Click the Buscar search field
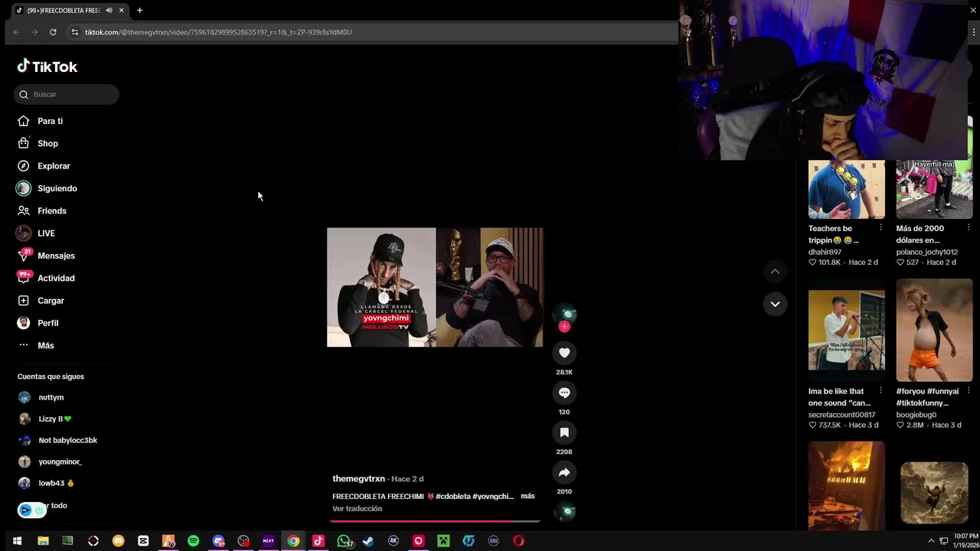 (x=67, y=94)
